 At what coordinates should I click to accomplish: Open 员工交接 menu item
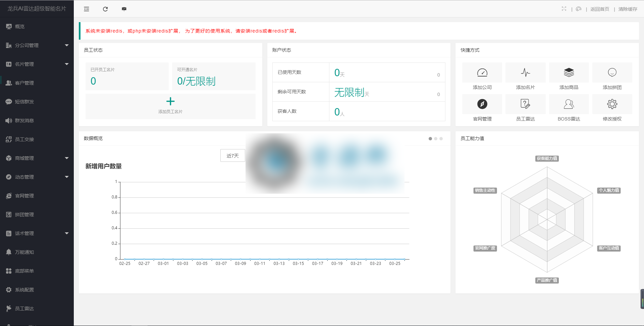(x=37, y=139)
